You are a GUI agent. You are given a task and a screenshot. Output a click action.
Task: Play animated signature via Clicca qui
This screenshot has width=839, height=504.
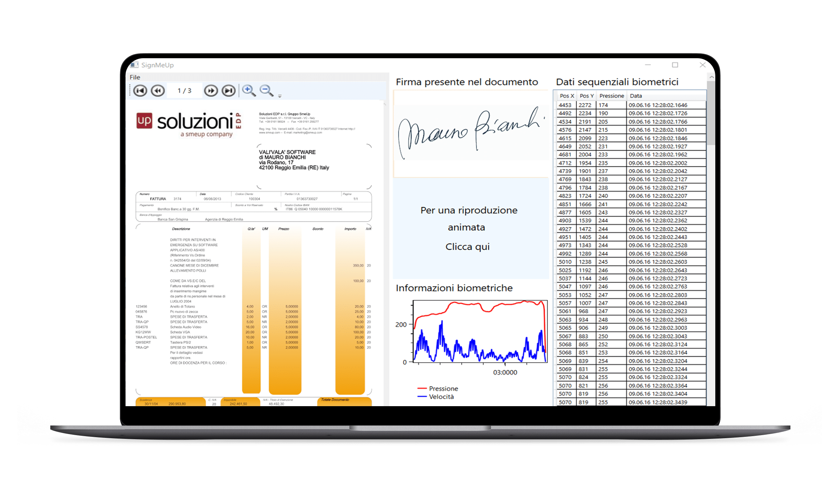click(468, 247)
